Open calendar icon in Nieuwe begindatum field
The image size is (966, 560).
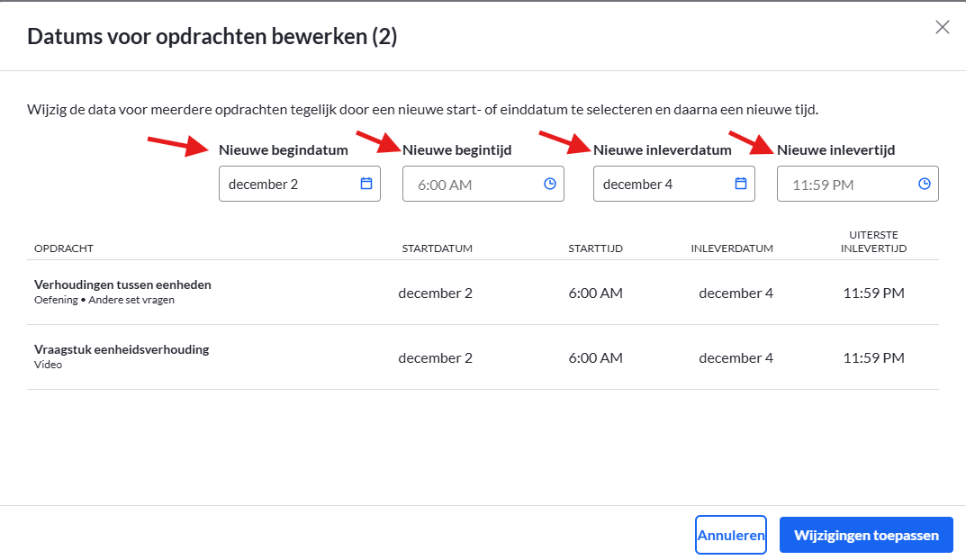click(366, 184)
